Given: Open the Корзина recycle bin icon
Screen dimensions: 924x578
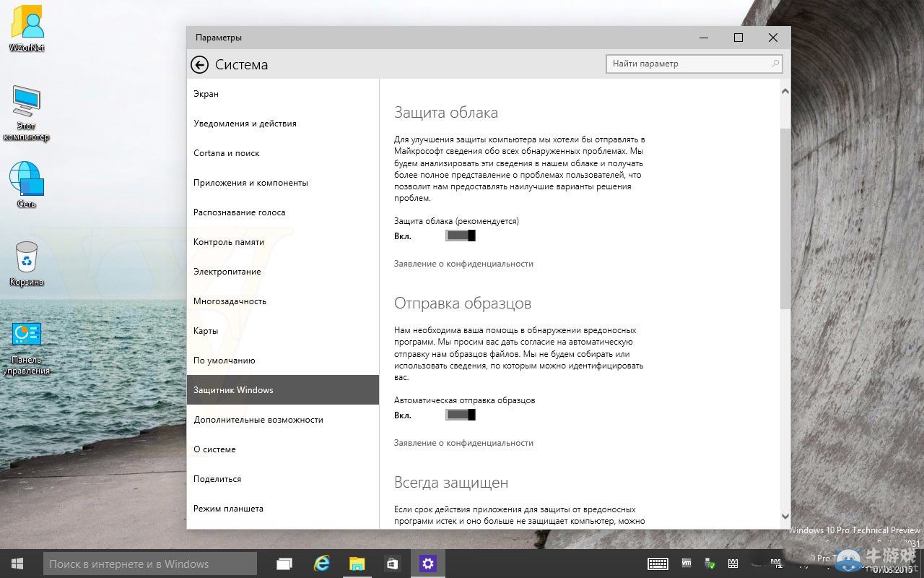Looking at the screenshot, I should [27, 264].
